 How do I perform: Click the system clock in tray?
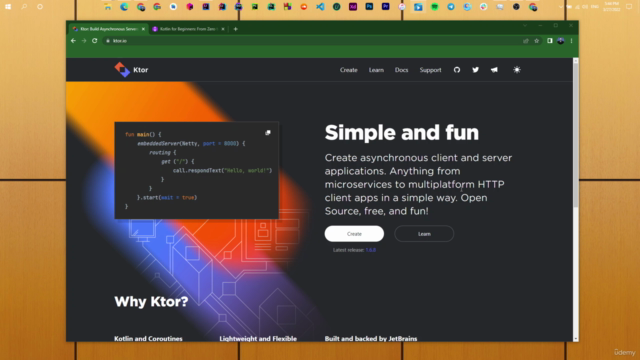coord(611,7)
